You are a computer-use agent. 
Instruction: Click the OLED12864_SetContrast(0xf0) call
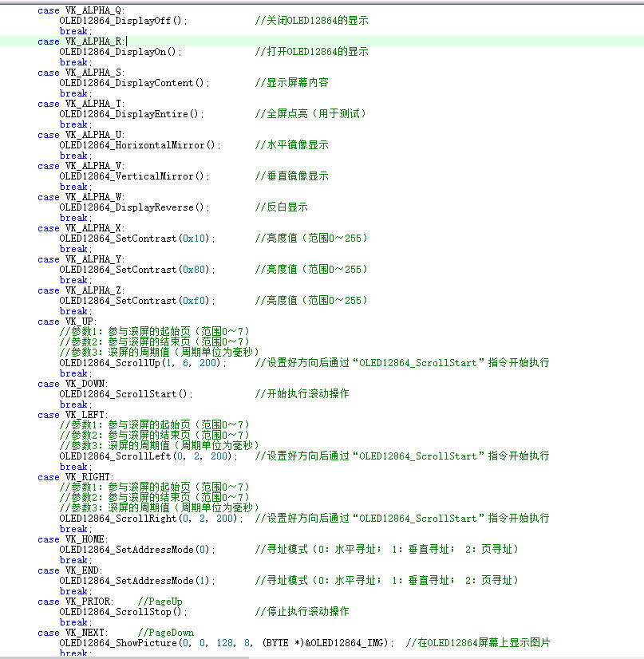137,301
